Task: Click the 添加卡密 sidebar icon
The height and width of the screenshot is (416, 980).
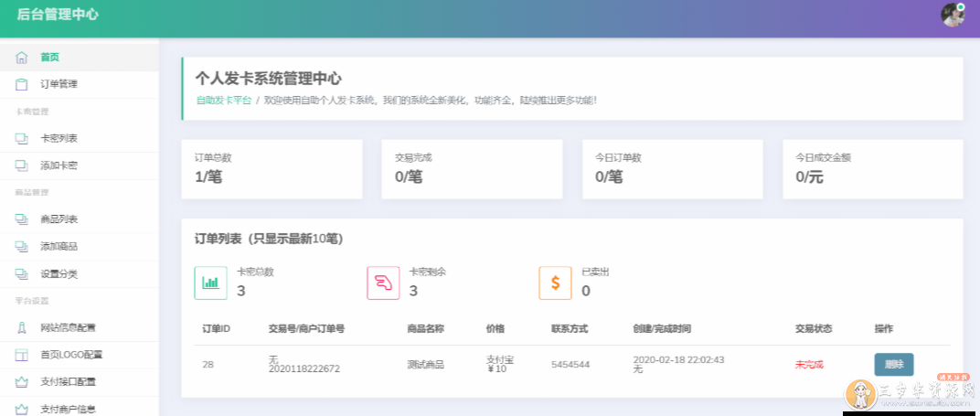Action: click(21, 165)
